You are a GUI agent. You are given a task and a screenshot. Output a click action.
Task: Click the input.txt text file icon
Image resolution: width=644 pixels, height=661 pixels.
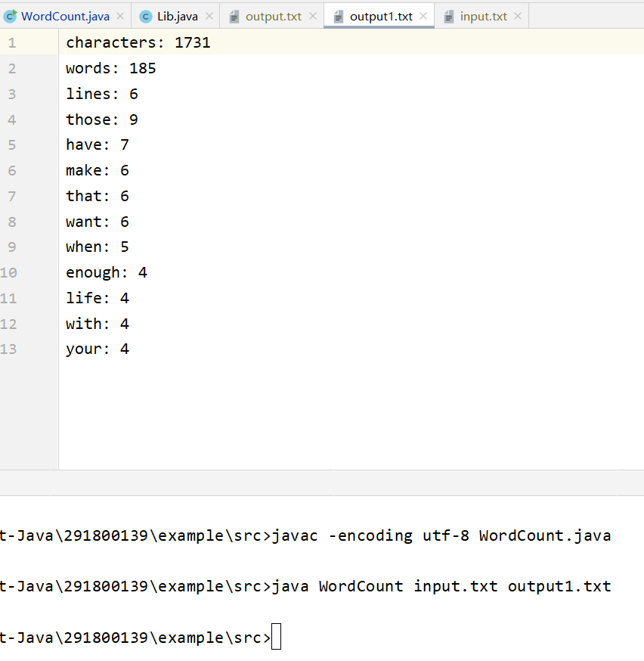tap(449, 16)
